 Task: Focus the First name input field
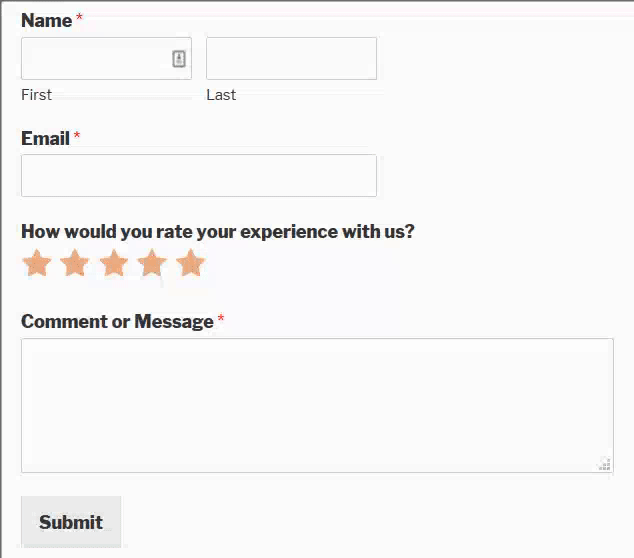[106, 58]
